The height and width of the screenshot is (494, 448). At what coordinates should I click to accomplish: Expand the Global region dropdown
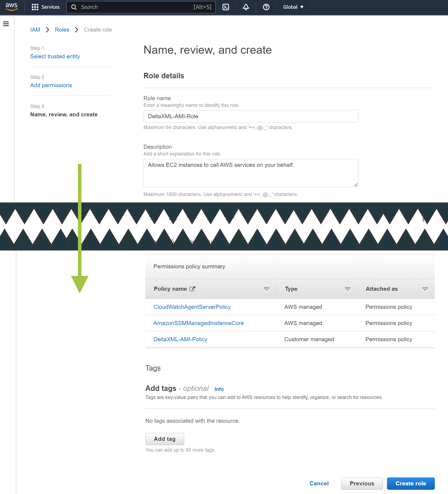pyautogui.click(x=293, y=7)
